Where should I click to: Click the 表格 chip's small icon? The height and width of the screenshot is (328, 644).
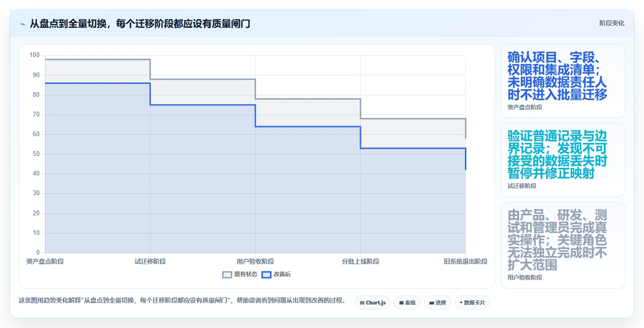401,303
